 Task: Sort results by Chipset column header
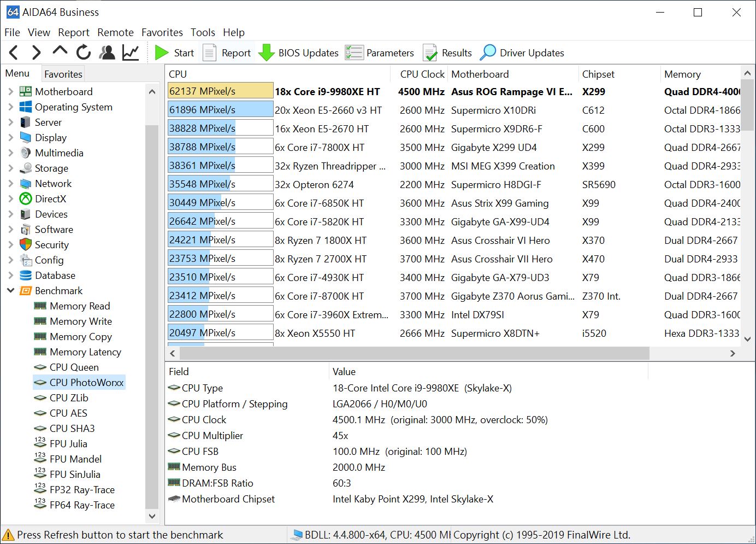(619, 74)
